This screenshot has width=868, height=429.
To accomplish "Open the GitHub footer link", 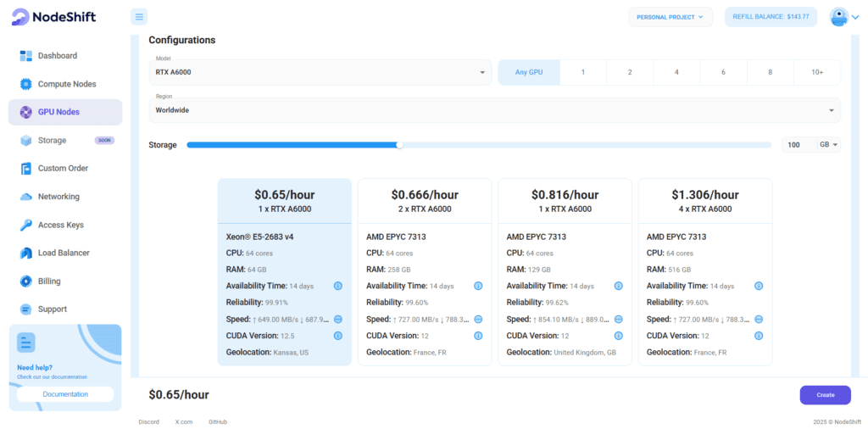I will [218, 422].
